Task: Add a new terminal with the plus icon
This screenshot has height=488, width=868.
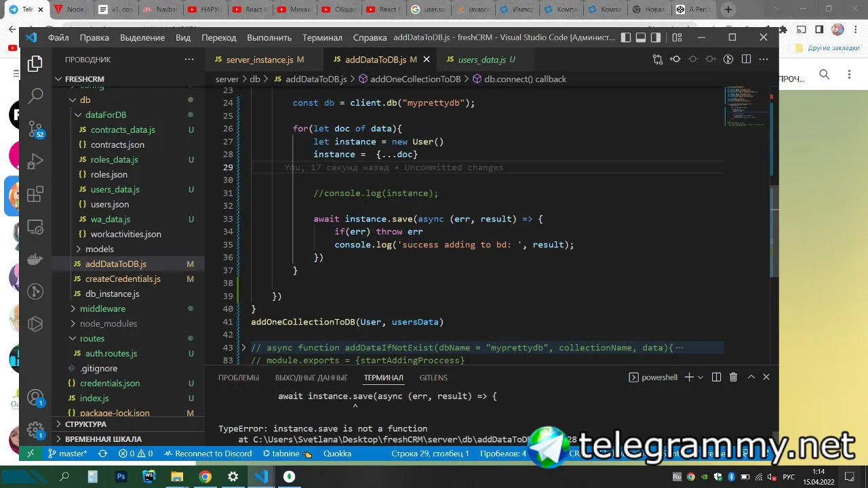Action: [x=689, y=378]
